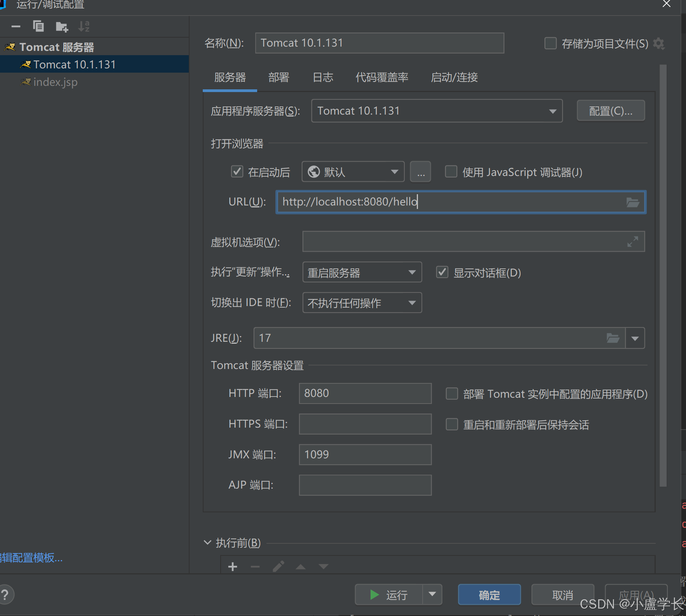686x616 pixels.
Task: Enable 使用 JavaScript 调试器 checkbox
Action: [x=451, y=172]
